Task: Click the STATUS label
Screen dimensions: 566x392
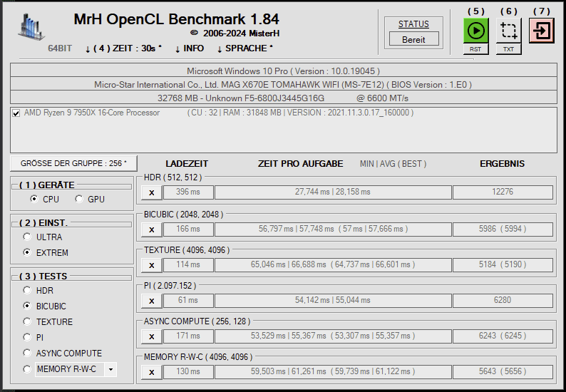Action: click(x=413, y=24)
